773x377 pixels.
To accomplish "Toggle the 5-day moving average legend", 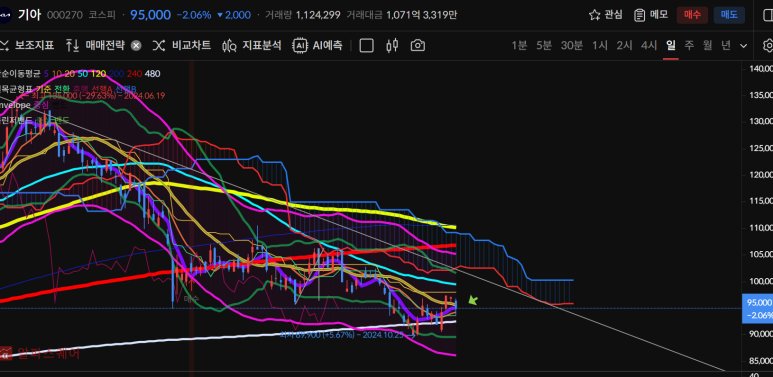I will 46,74.
